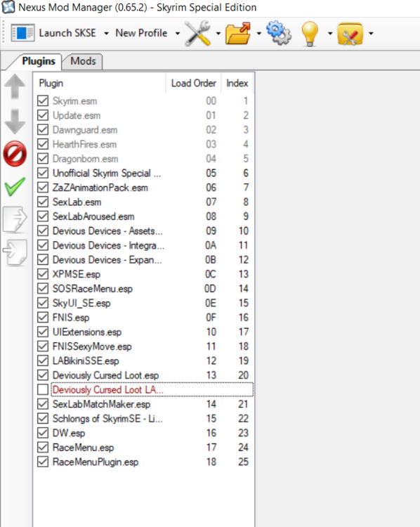Open the dropdown beside the light bulb
420x527 pixels.
330,33
